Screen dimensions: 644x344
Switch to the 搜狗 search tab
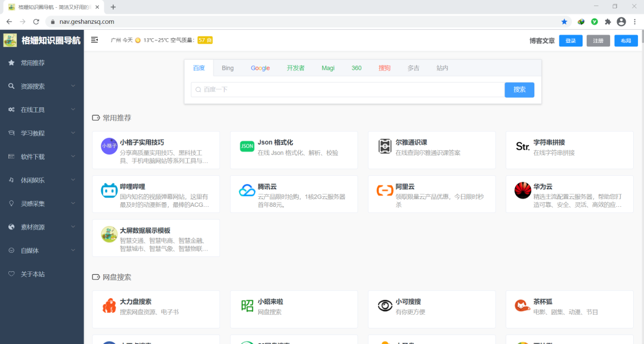click(385, 68)
